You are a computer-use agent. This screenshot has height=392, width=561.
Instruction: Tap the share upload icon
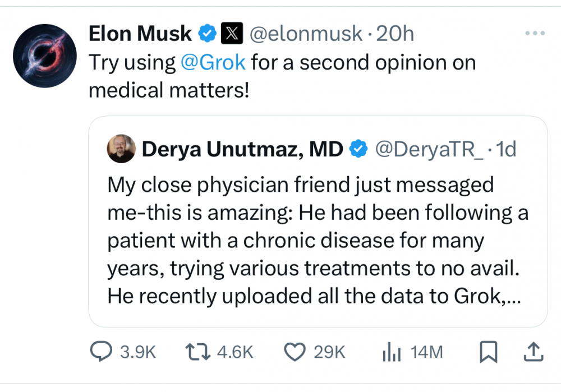pos(533,352)
